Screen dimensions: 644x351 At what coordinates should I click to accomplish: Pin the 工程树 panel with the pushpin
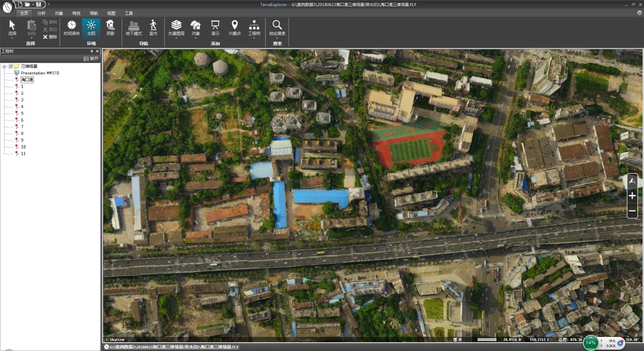pyautogui.click(x=91, y=51)
